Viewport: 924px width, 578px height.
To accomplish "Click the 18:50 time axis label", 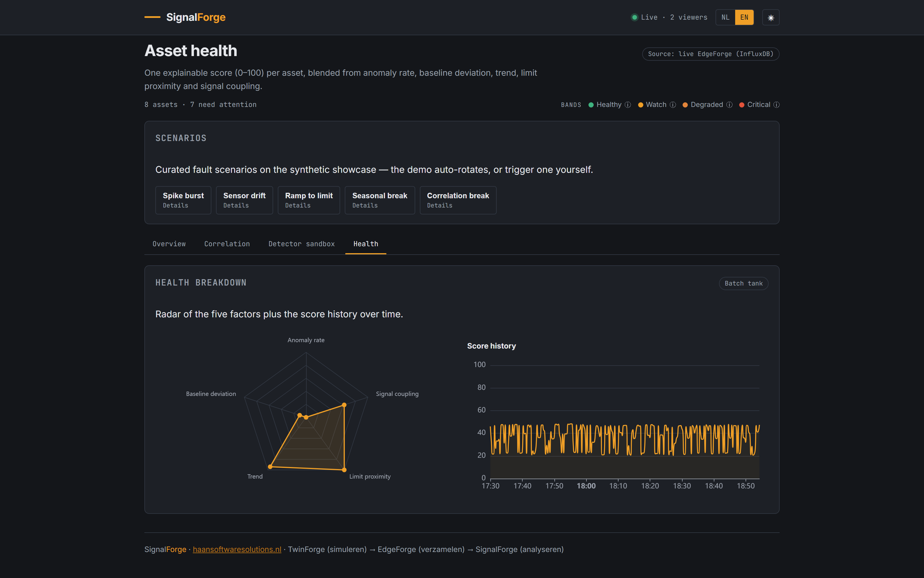I will pos(746,486).
